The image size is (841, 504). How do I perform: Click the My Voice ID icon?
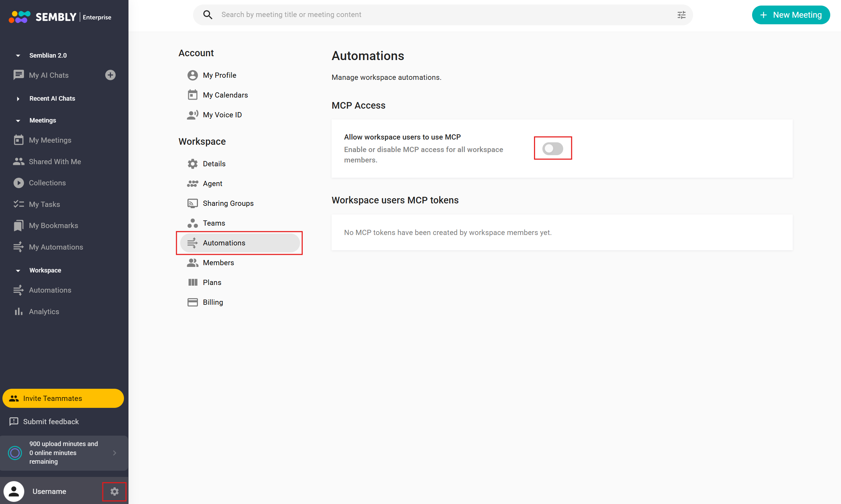[192, 115]
